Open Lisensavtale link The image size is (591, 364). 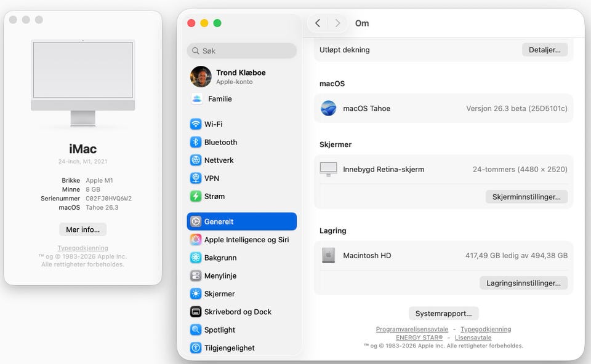(x=473, y=338)
